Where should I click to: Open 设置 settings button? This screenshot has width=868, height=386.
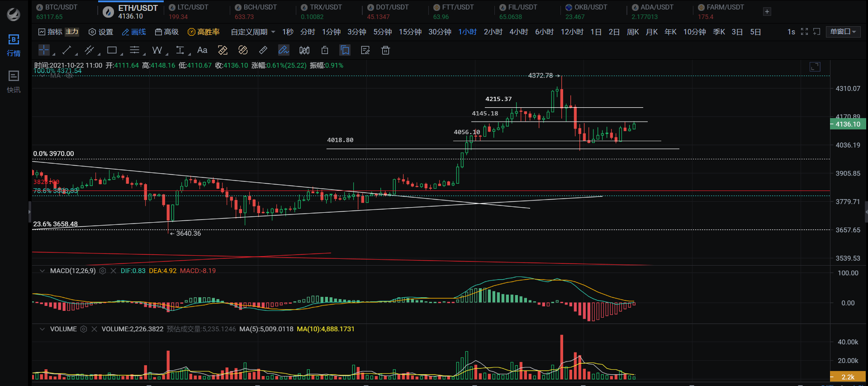pos(101,32)
